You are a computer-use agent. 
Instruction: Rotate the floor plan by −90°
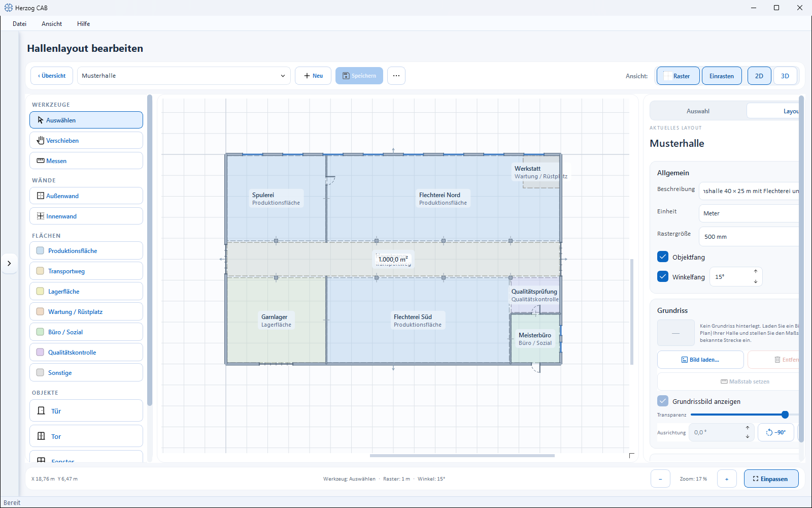pos(776,432)
